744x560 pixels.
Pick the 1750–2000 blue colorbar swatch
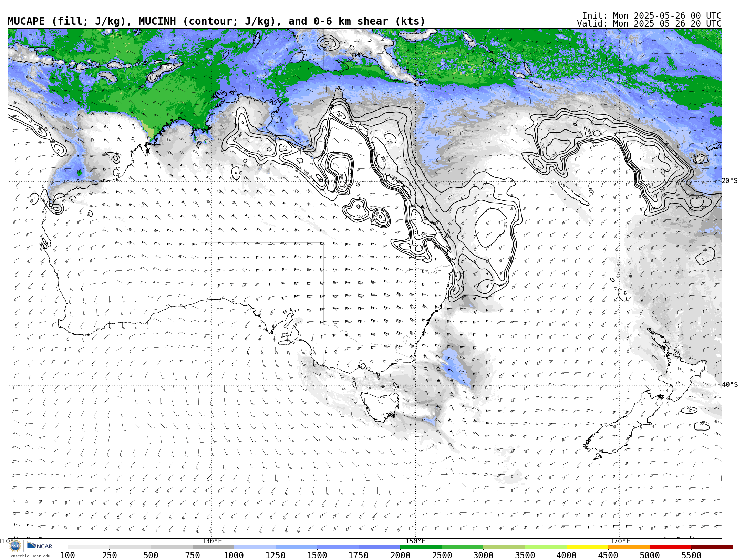point(380,547)
